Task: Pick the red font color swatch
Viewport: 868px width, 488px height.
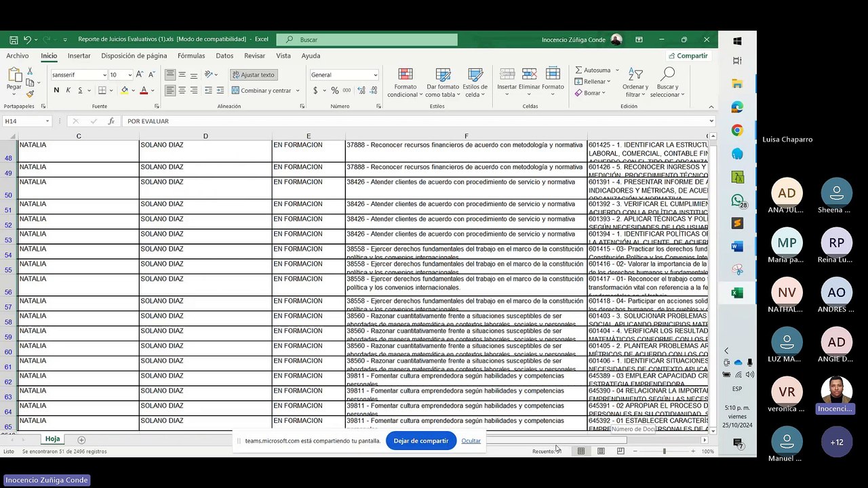Action: click(144, 90)
